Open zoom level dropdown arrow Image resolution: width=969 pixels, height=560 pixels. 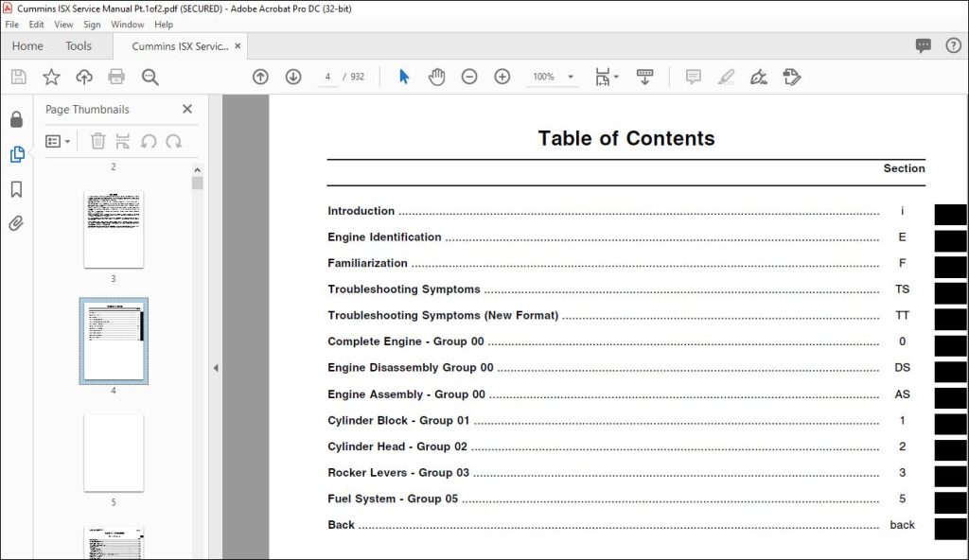tap(571, 77)
